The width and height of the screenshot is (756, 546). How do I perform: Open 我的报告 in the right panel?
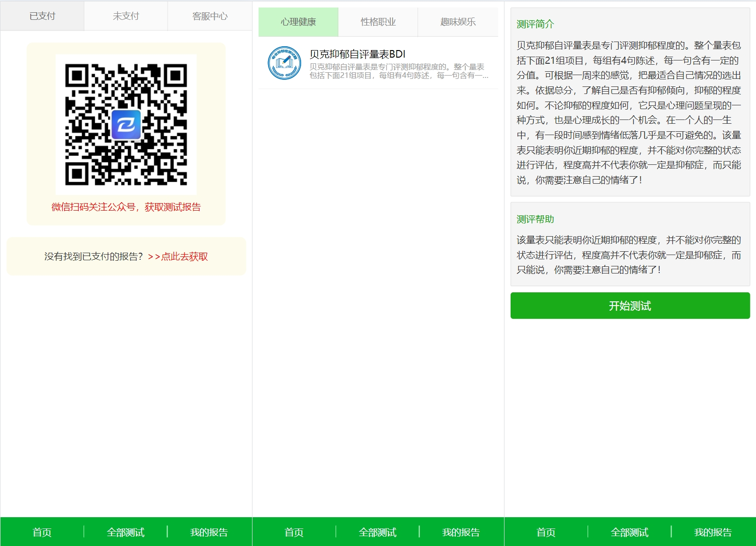[x=713, y=532]
